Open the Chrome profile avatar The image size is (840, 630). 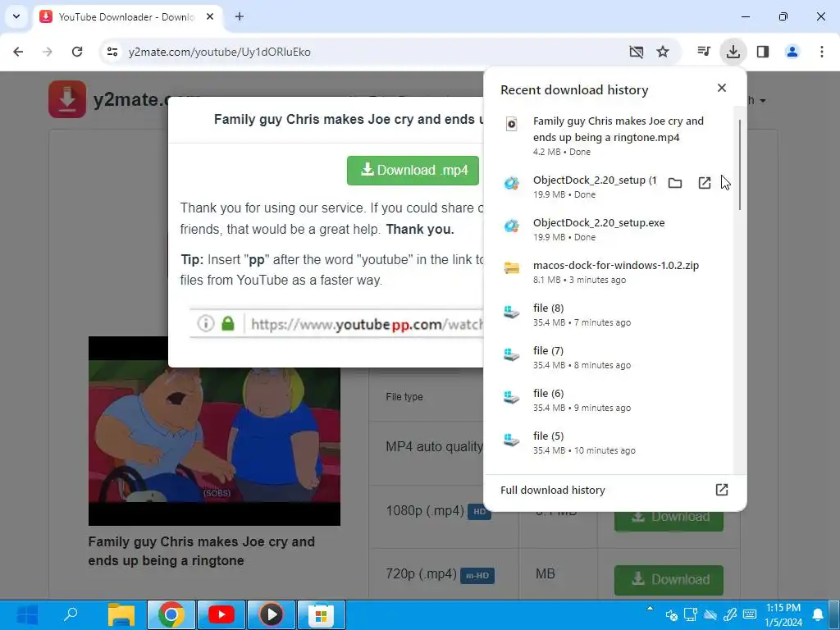pos(792,52)
